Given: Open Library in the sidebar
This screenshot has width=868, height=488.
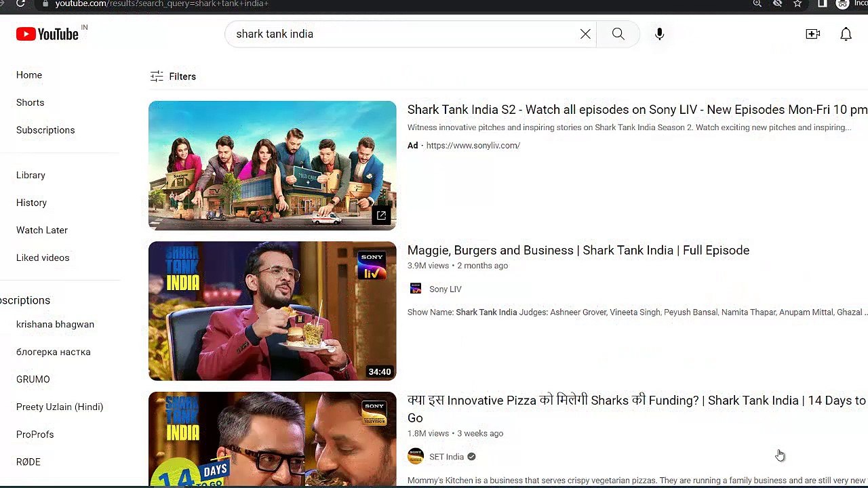Looking at the screenshot, I should click(31, 175).
